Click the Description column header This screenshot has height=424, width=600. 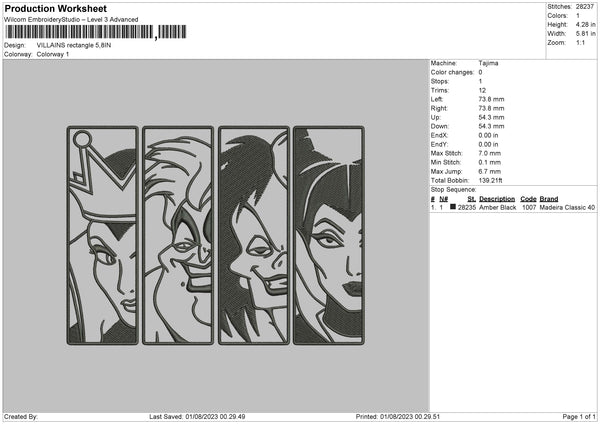point(497,199)
